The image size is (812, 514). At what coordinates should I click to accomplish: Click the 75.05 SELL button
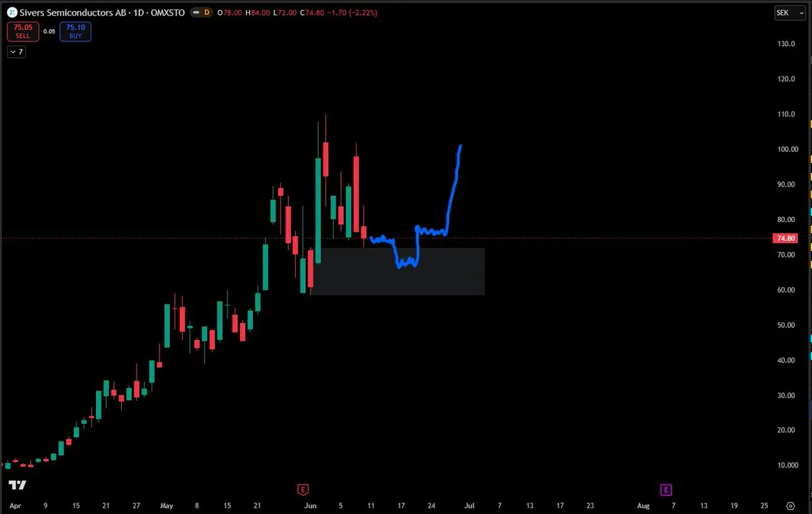pyautogui.click(x=23, y=31)
